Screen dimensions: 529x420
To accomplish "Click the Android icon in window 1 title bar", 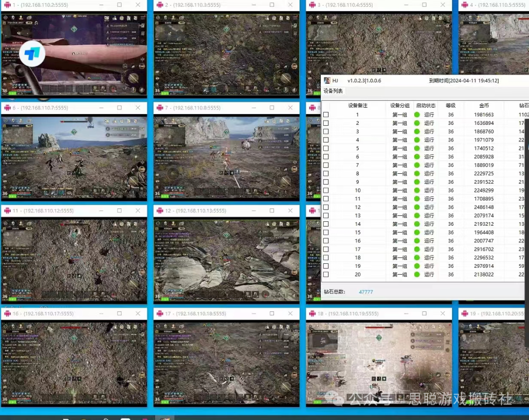I will coord(7,5).
